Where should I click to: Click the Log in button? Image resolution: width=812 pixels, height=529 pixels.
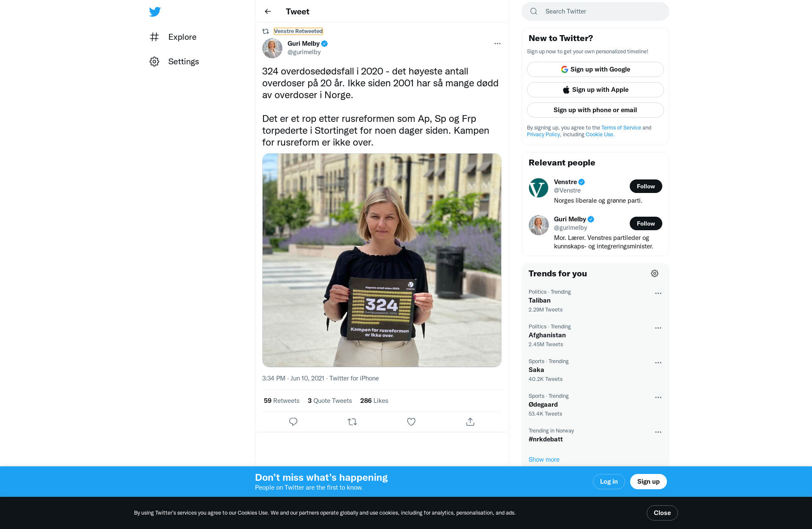(609, 482)
